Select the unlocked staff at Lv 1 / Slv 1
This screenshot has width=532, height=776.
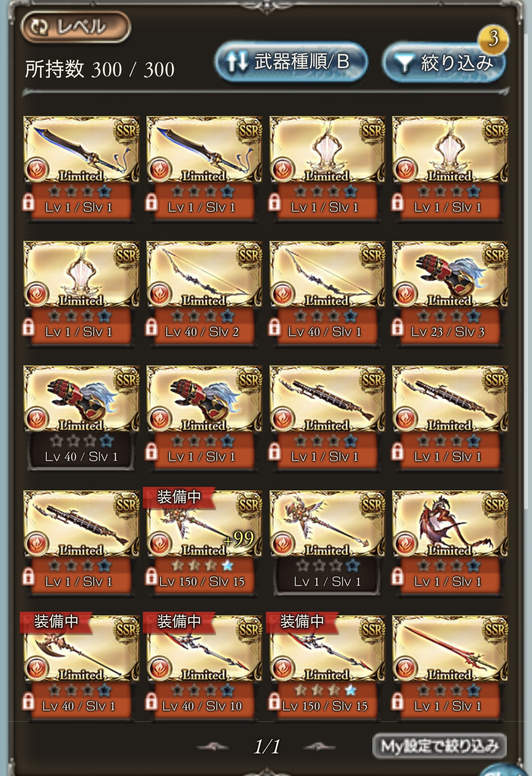click(327, 542)
